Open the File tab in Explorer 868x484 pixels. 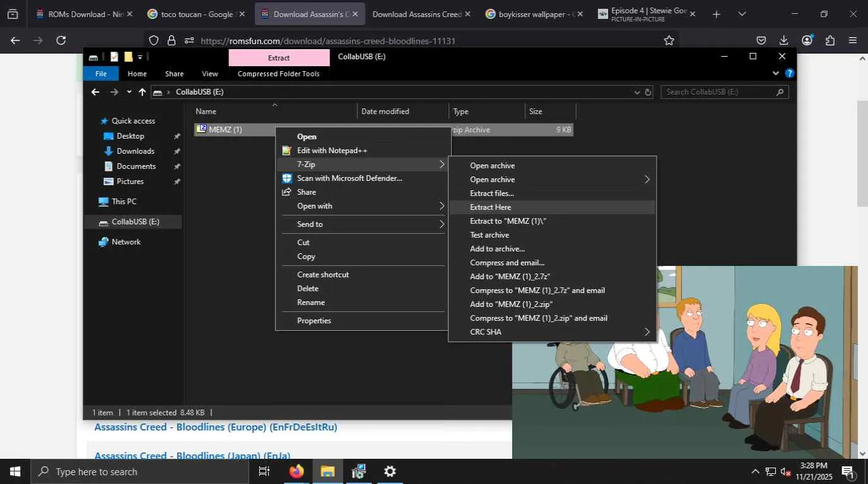pyautogui.click(x=101, y=74)
